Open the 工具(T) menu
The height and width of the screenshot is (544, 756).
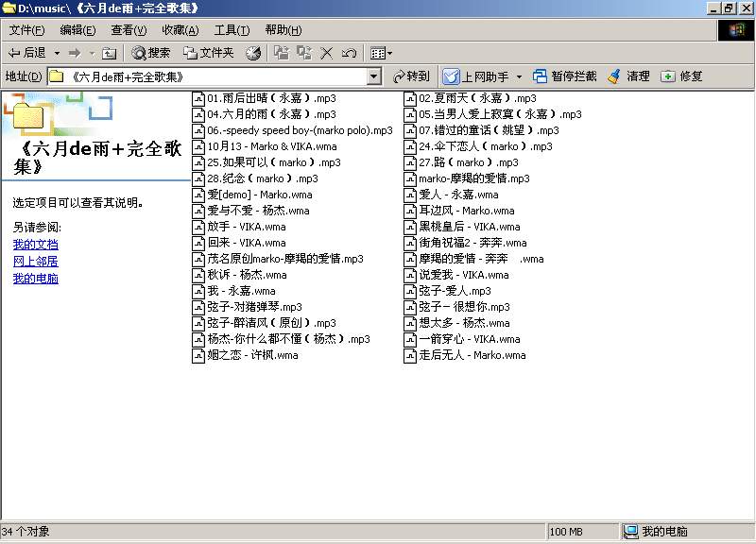(232, 30)
